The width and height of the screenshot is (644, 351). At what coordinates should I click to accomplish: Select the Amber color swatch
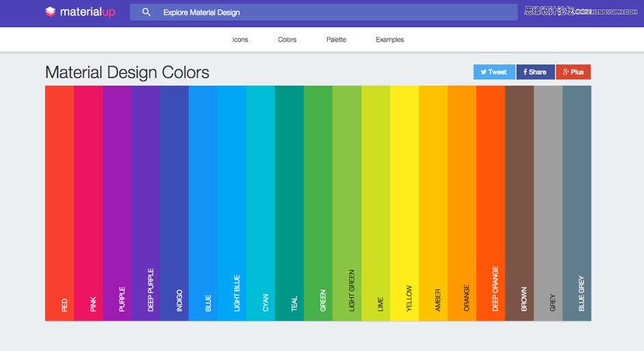point(433,203)
